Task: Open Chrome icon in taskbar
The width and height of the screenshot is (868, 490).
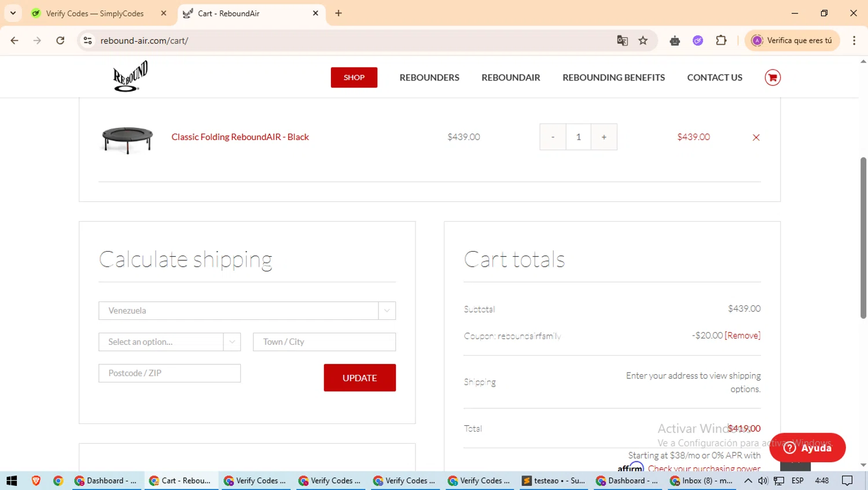Action: pos(58,481)
